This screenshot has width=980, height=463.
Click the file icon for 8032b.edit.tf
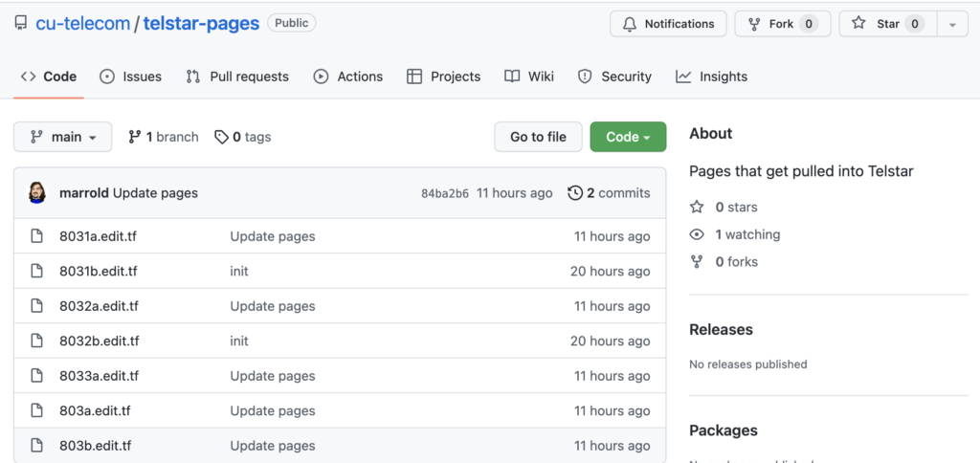point(37,342)
